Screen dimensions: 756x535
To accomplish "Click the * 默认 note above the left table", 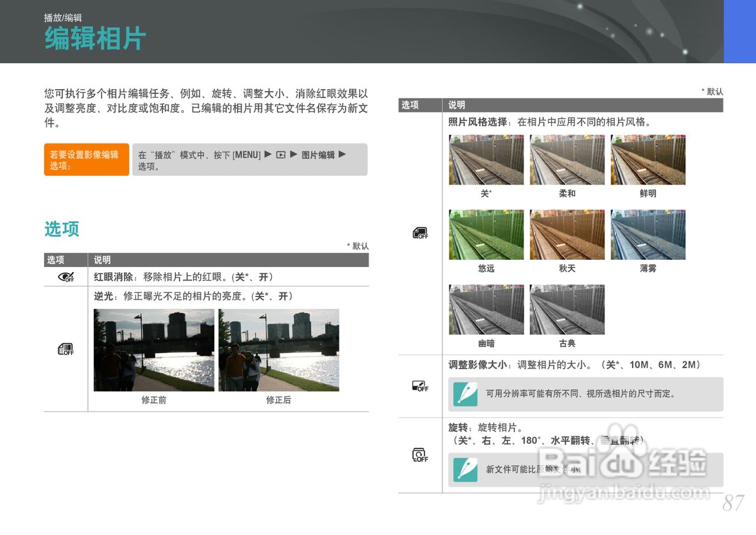I will coord(358,246).
